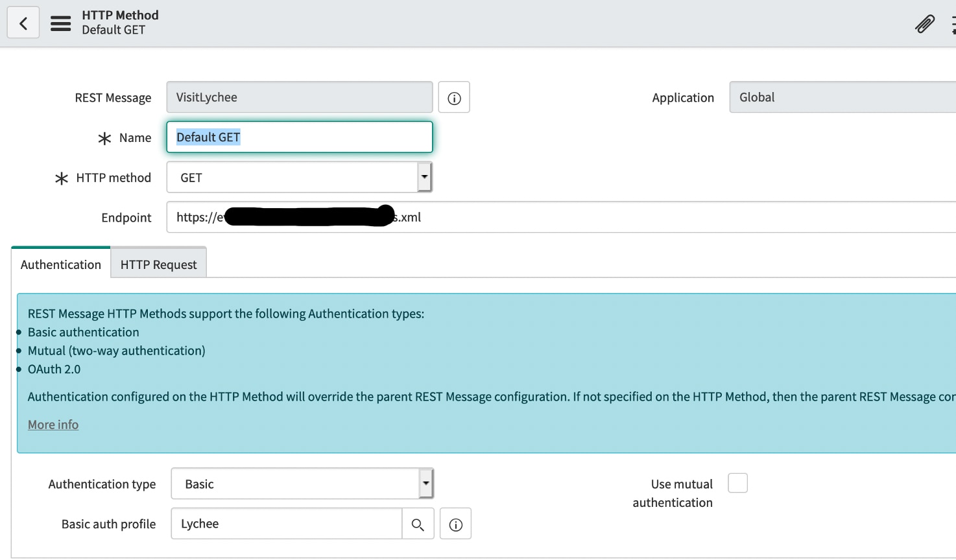Click magnifier lookup icon for Basic auth profile
956x560 pixels.
418,524
